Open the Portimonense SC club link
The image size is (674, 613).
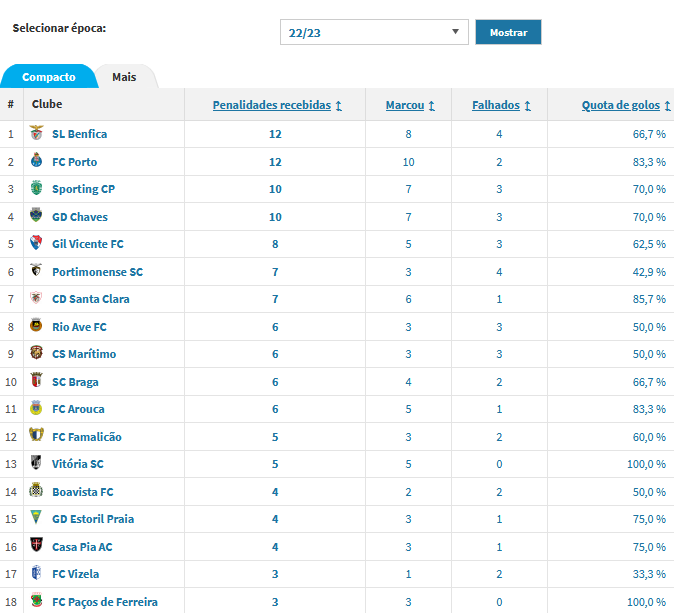click(x=98, y=272)
